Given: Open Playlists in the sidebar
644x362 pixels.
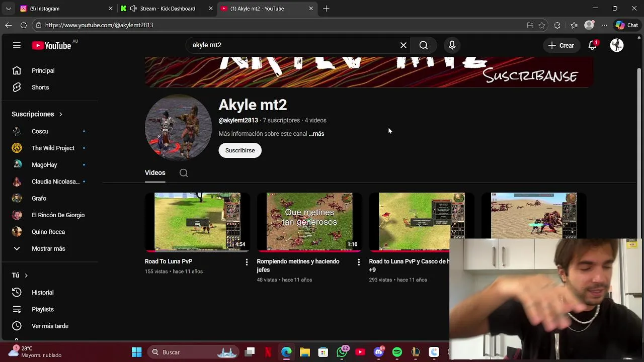Looking at the screenshot, I should [x=49, y=309].
